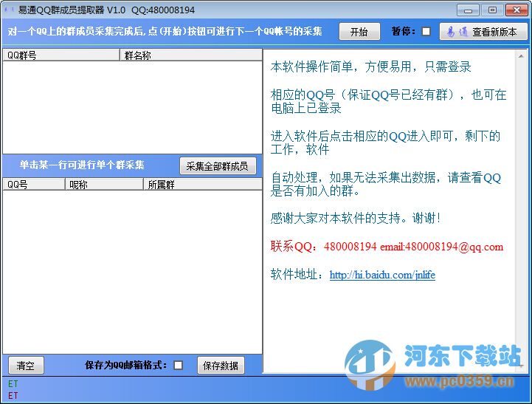532x404 pixels.
Task: Click the green ET status text
Action: (13, 384)
